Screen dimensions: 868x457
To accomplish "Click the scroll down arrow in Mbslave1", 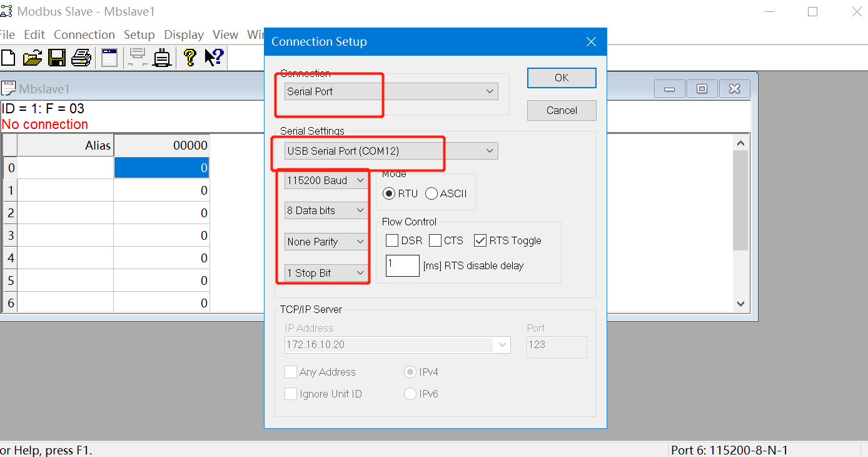I will pyautogui.click(x=740, y=304).
